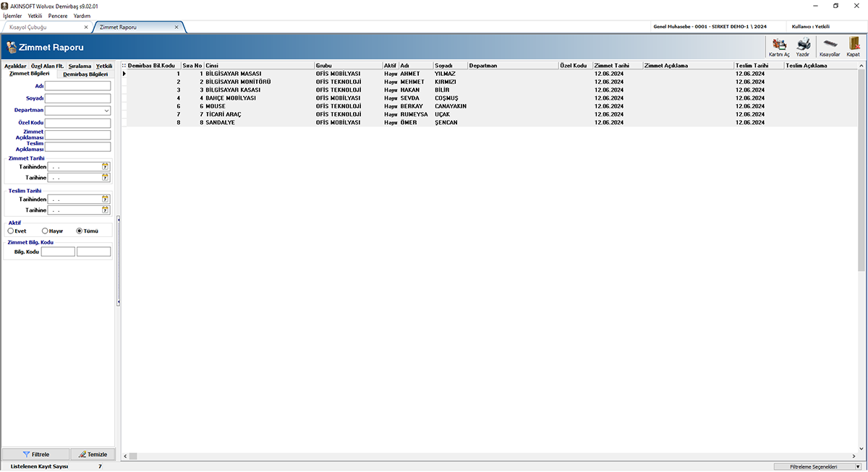Open the İşlemler menu
The width and height of the screenshot is (868, 472).
(x=12, y=15)
